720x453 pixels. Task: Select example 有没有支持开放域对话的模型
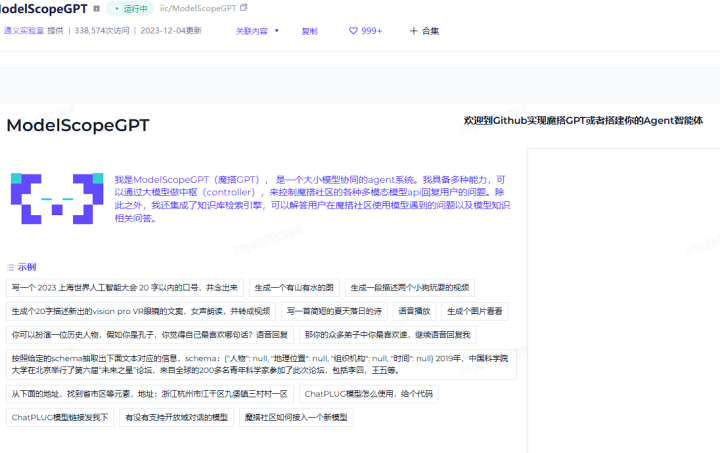coord(175,417)
